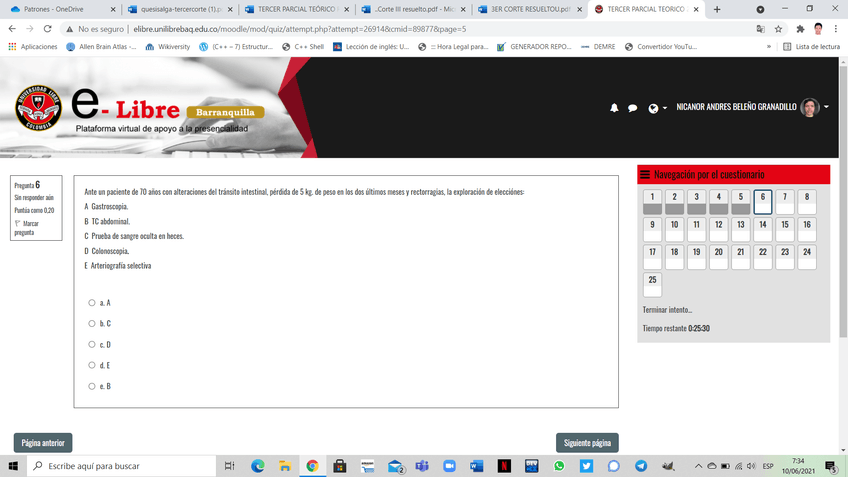The image size is (848, 477).
Task: Expand hidden bookmarks chevron
Action: (768, 47)
